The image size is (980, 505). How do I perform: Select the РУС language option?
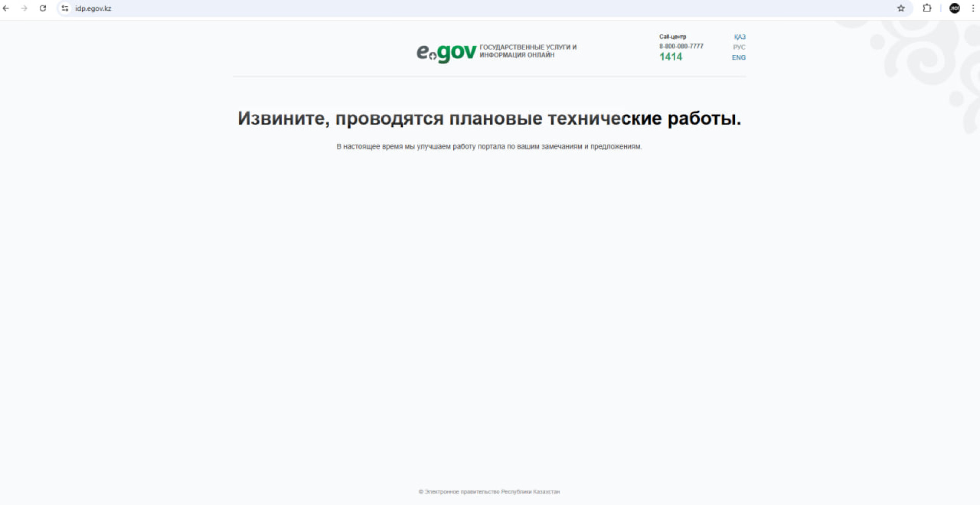click(x=740, y=47)
